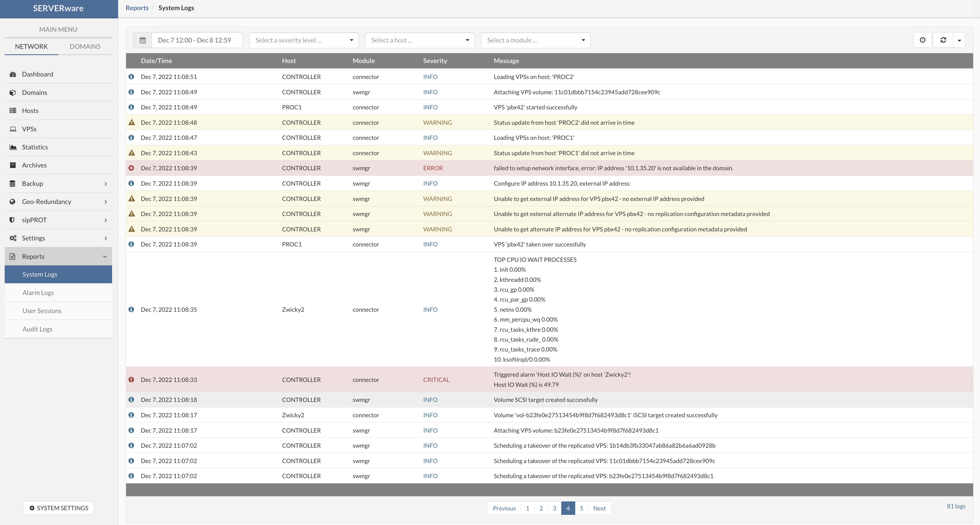The width and height of the screenshot is (980, 525).
Task: Expand the sipPROT submenu chevron
Action: click(106, 220)
